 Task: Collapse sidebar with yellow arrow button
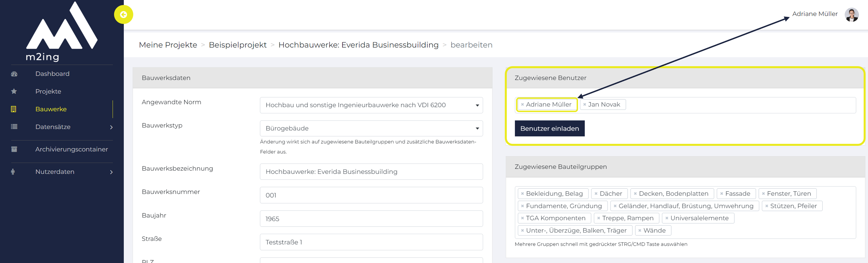(123, 14)
